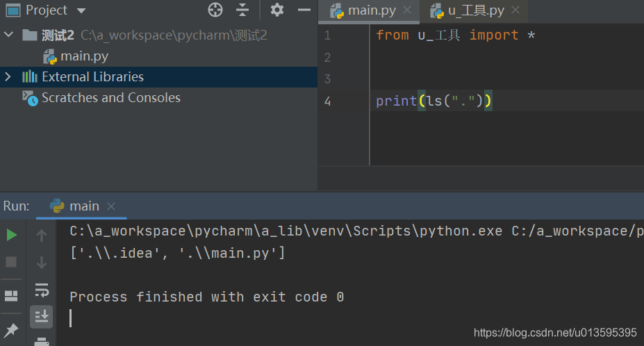The image size is (644, 346).
Task: Click Select Opened File crosshair icon
Action: [x=215, y=10]
